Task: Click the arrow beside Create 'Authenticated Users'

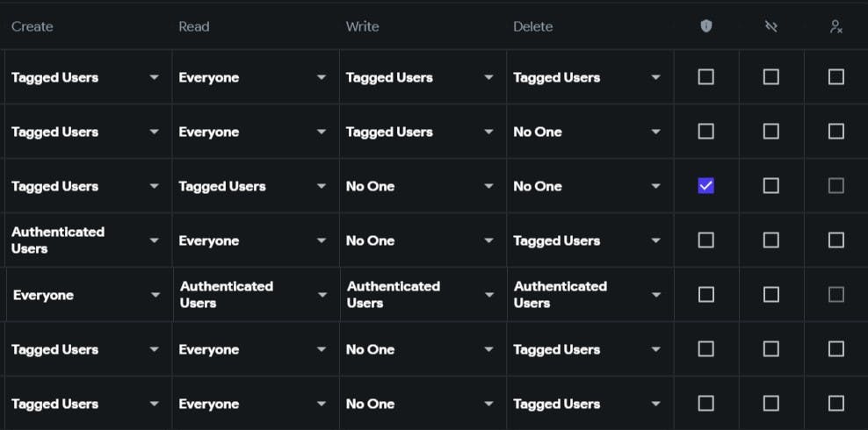Action: (155, 240)
